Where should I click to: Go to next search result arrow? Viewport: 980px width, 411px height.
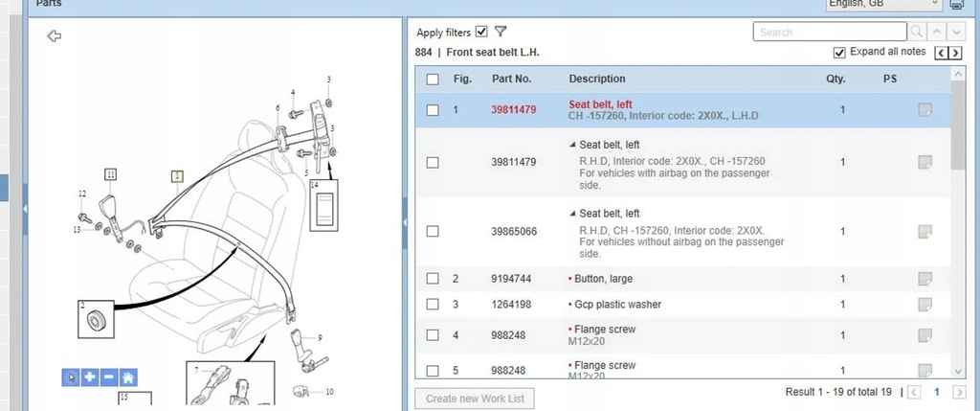click(957, 32)
